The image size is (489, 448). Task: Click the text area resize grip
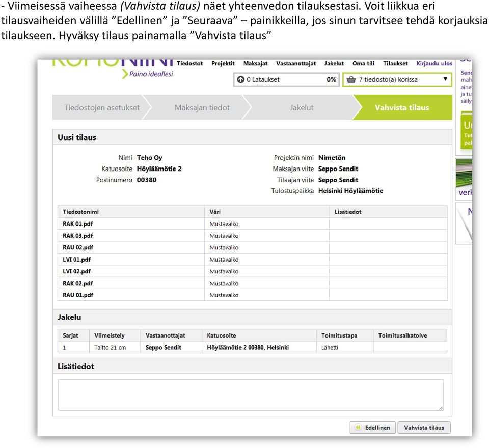pyautogui.click(x=441, y=408)
